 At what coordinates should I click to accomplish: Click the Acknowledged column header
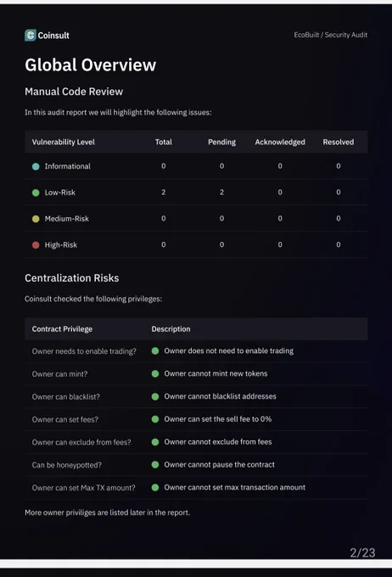pos(280,142)
